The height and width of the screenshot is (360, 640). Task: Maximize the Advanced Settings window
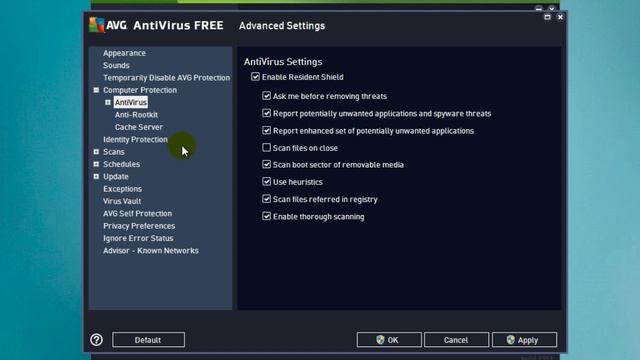coord(547,17)
